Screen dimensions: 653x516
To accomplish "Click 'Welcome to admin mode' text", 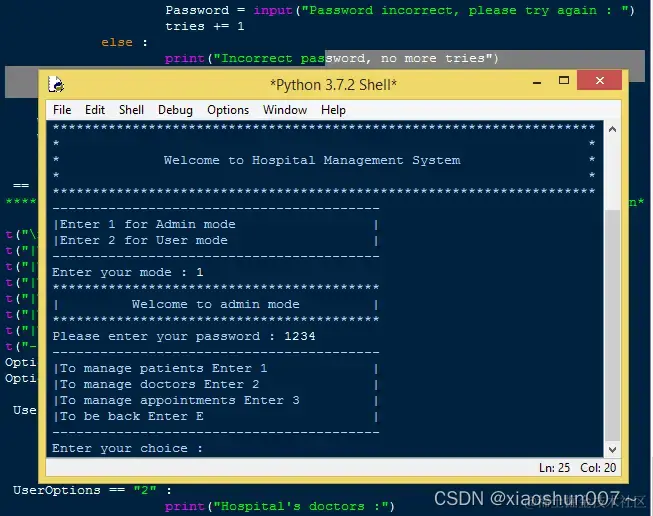I will (x=215, y=304).
